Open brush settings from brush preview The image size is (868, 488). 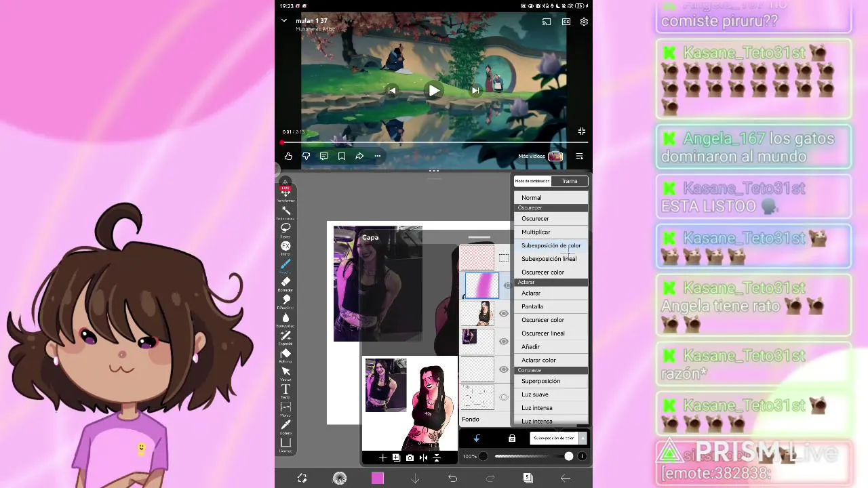tap(340, 479)
